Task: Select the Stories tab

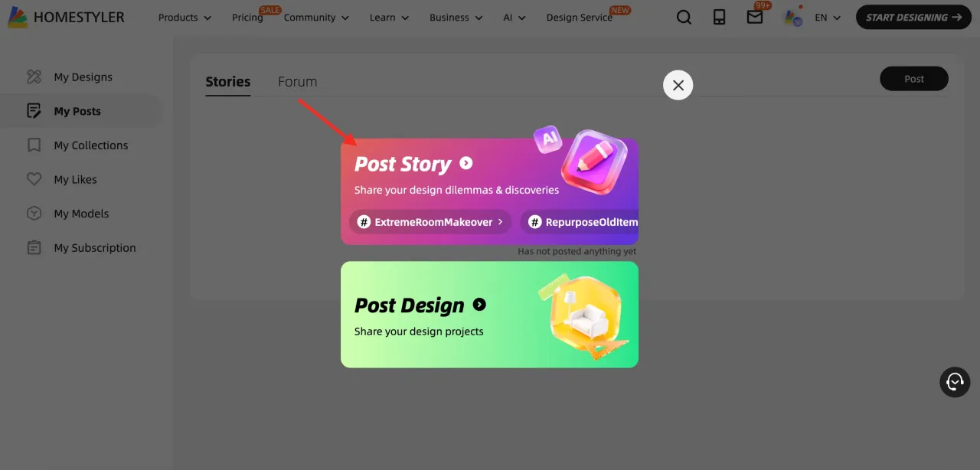Action: 228,81
